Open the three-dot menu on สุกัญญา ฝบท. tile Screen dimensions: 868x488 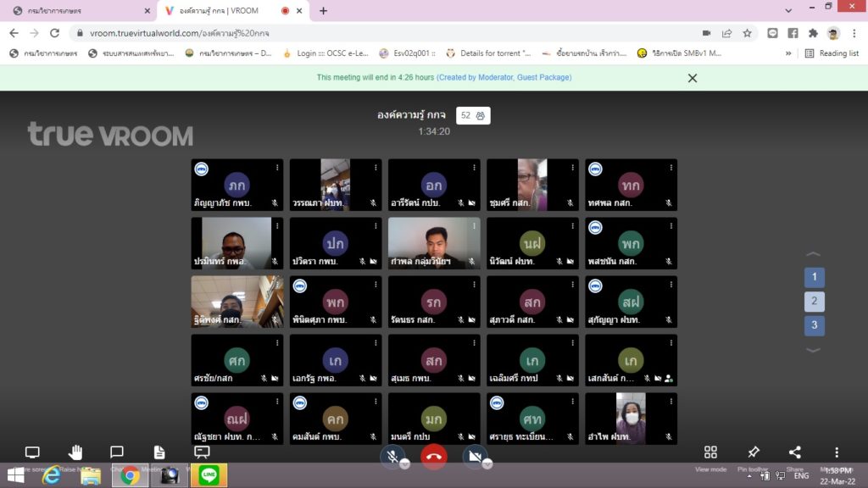click(x=671, y=285)
